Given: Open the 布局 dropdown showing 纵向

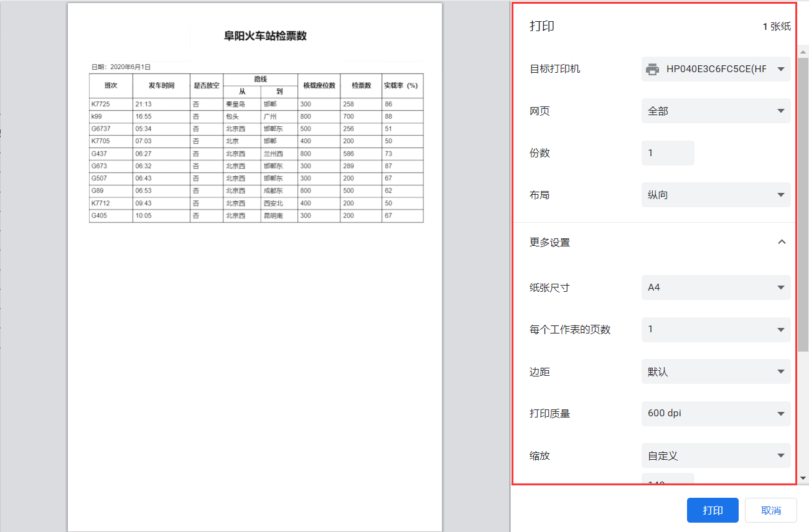Looking at the screenshot, I should (x=716, y=195).
